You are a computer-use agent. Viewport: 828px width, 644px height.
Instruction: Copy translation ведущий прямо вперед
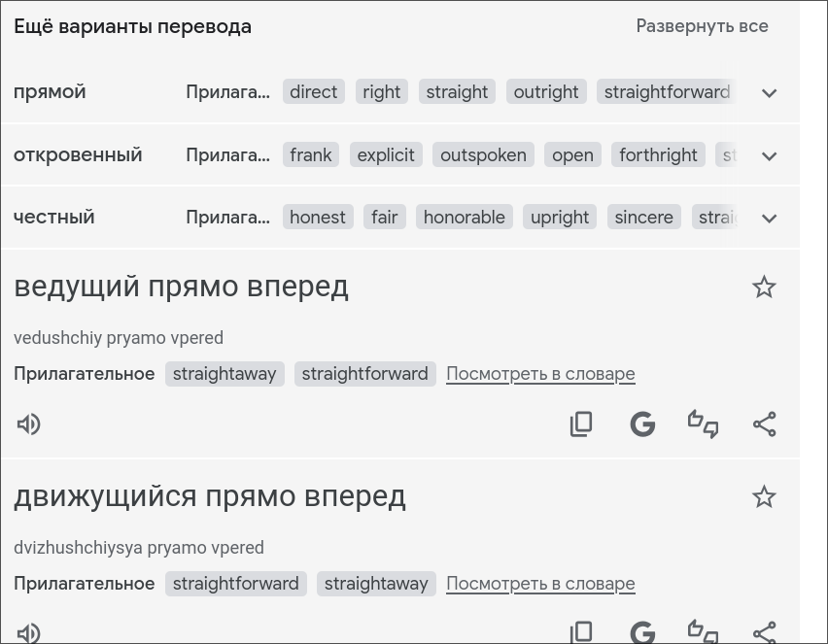click(x=581, y=424)
